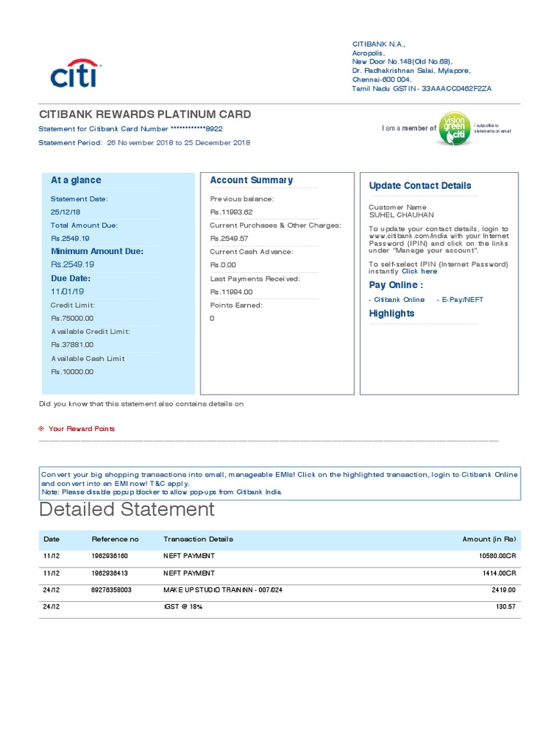Select reference number 1962936160

coord(109,556)
